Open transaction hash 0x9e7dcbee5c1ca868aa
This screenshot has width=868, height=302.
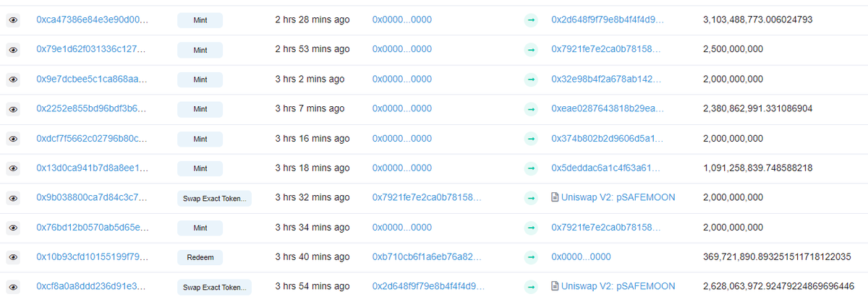92,79
